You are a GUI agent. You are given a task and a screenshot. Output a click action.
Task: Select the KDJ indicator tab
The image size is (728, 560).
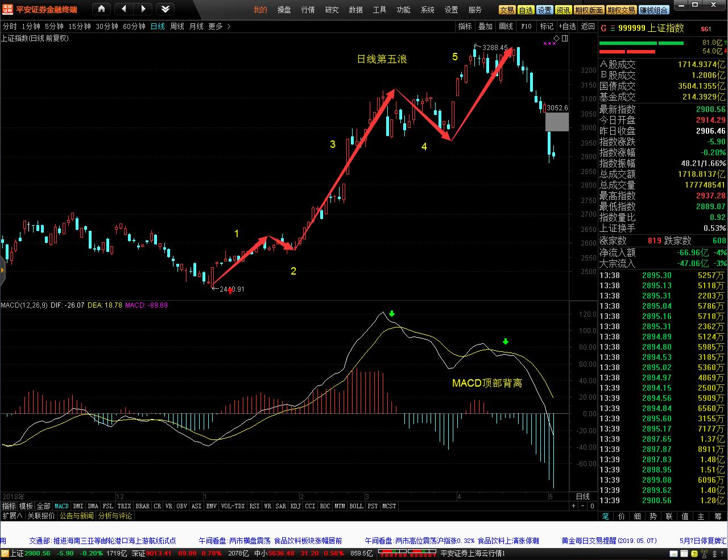pyautogui.click(x=295, y=506)
